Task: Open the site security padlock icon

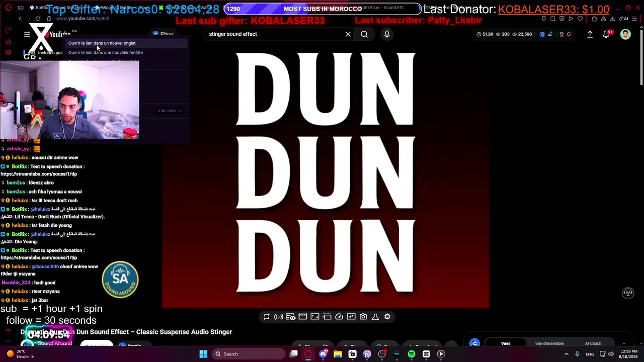Action: click(49, 19)
